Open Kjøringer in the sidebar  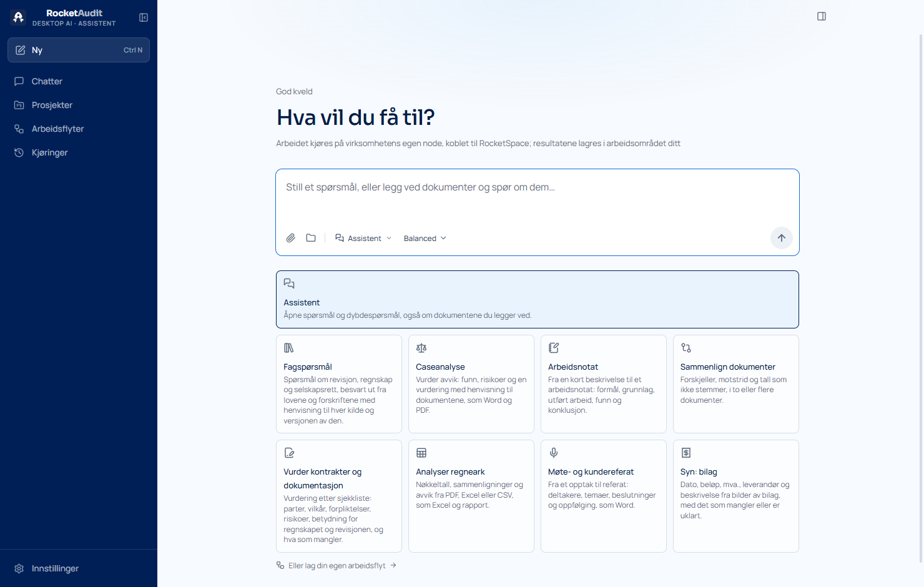point(79,152)
